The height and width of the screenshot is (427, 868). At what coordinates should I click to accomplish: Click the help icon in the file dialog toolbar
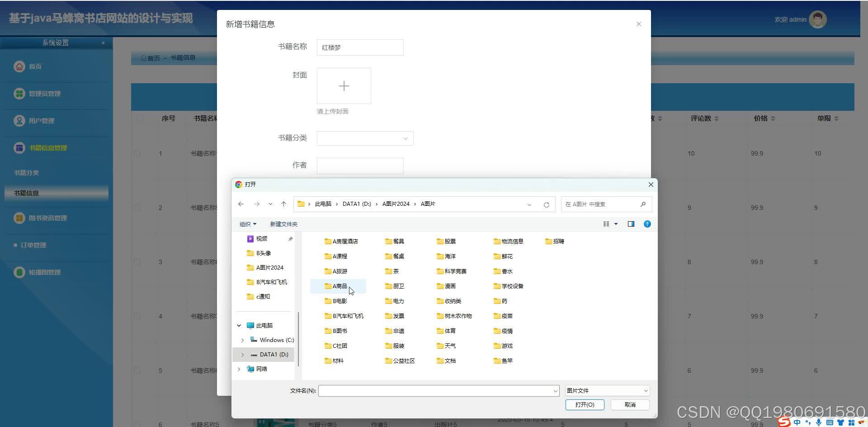tap(647, 223)
